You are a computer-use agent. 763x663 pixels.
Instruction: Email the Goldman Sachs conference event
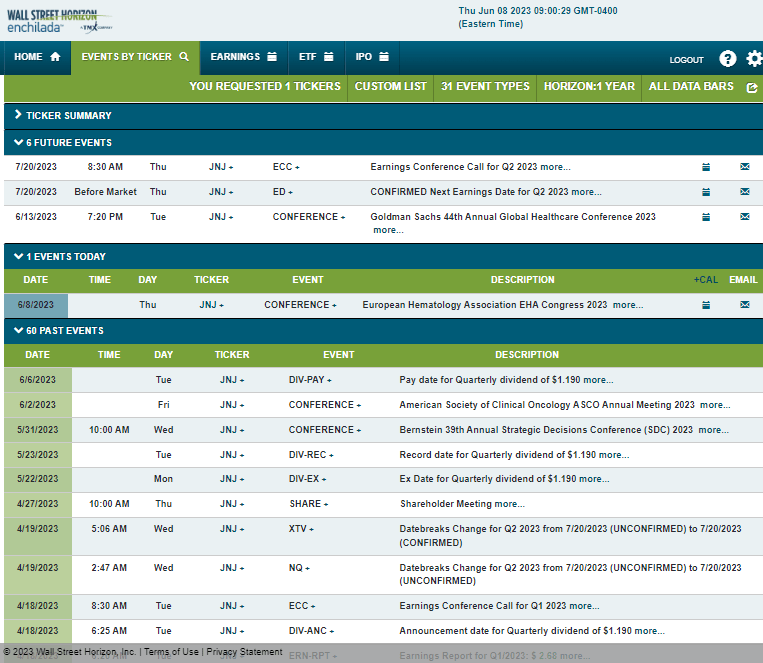(x=744, y=217)
